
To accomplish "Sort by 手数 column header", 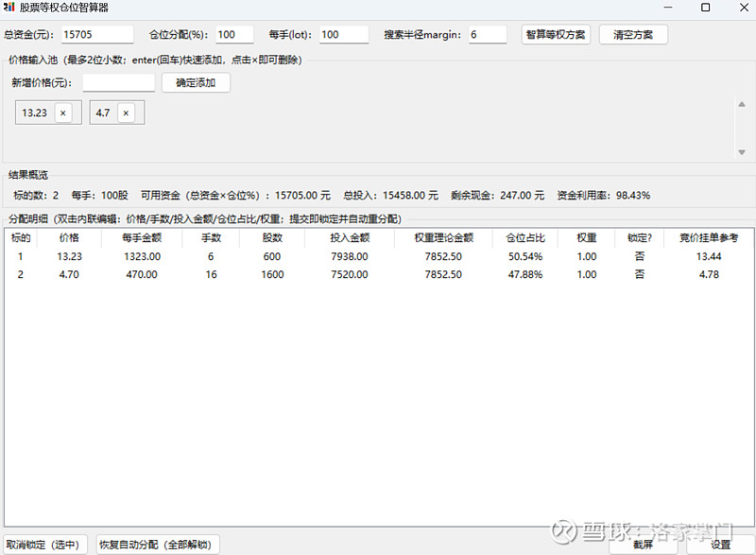I will click(x=211, y=237).
